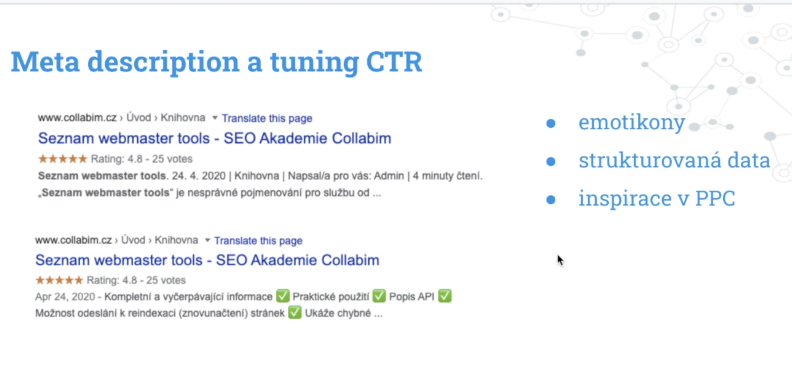Open "Translate this page" in the second result
Image resolution: width=792 pixels, height=384 pixels.
pos(258,241)
